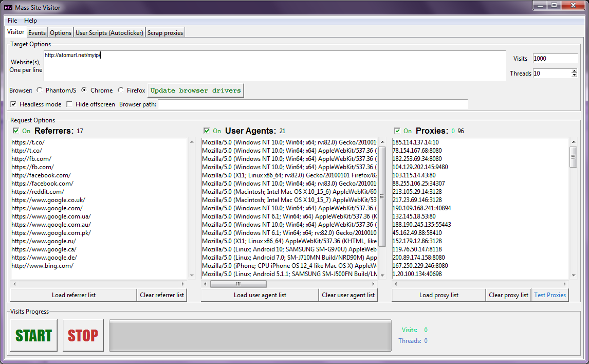The height and width of the screenshot is (364, 589).
Task: Toggle the Hide offscreen checkbox
Action: coord(69,104)
